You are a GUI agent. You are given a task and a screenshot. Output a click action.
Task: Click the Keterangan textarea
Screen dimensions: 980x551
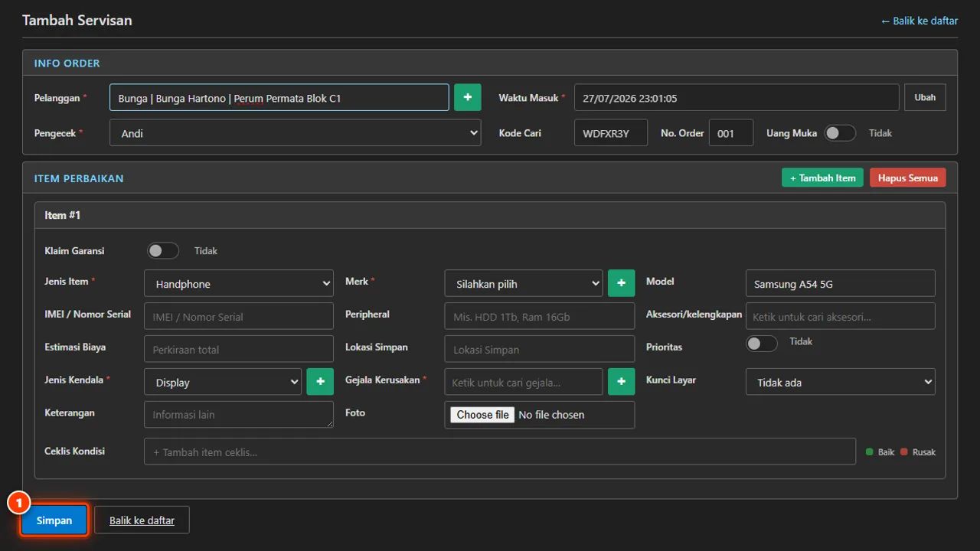(239, 415)
